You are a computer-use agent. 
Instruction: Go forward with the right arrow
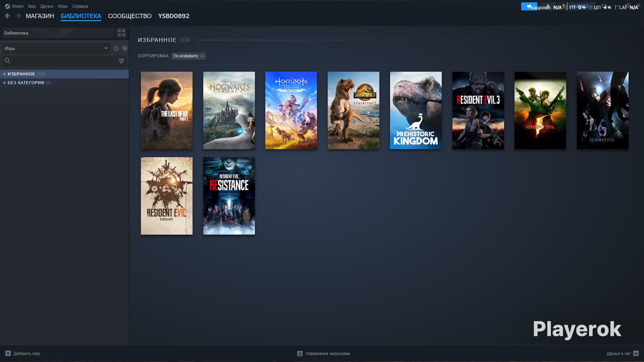18,16
